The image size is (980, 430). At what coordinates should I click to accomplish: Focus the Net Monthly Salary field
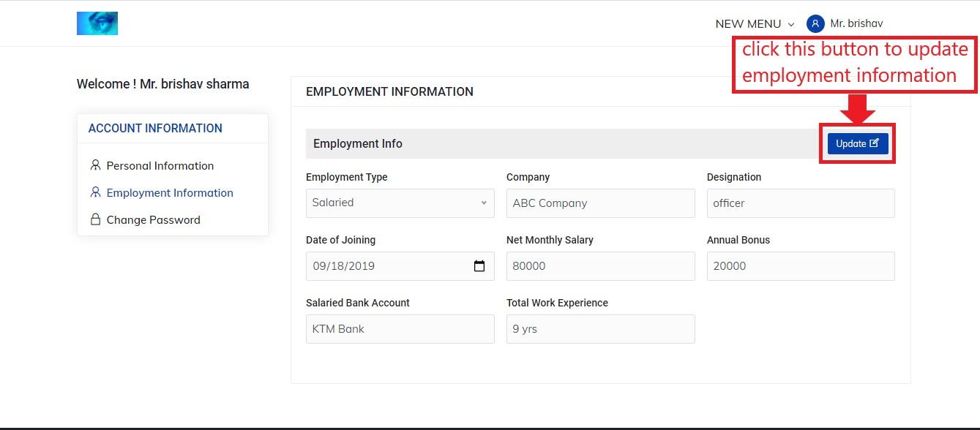point(601,266)
